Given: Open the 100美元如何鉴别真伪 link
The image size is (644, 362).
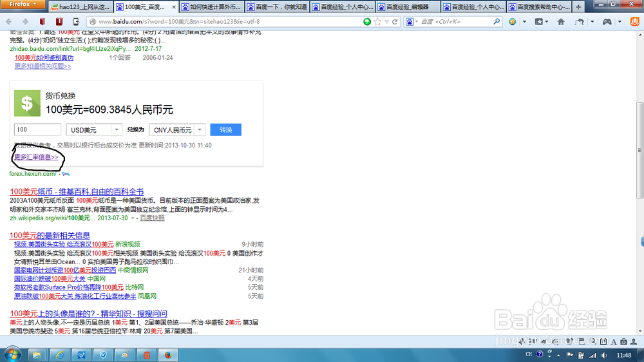Looking at the screenshot, I should [44, 57].
